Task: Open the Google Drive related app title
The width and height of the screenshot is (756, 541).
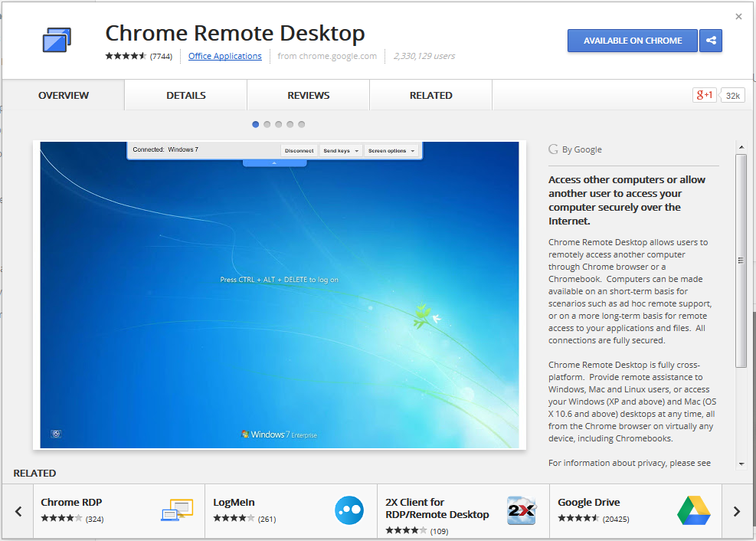Action: (589, 502)
